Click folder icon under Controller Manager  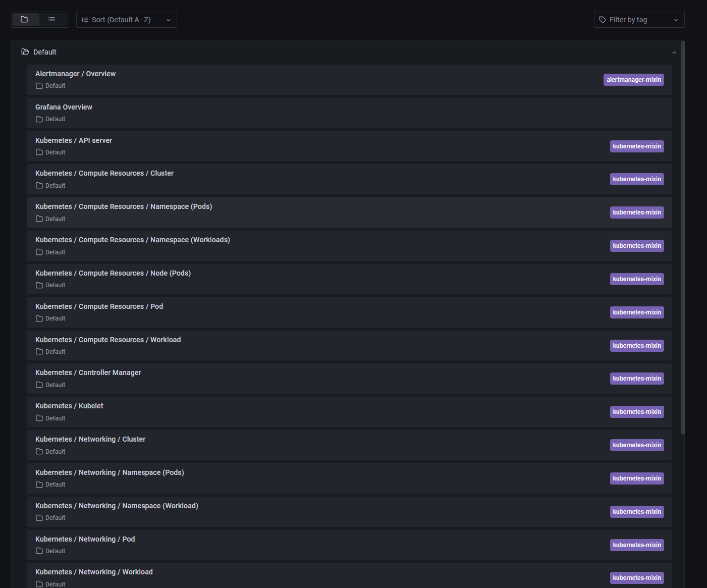(x=39, y=385)
